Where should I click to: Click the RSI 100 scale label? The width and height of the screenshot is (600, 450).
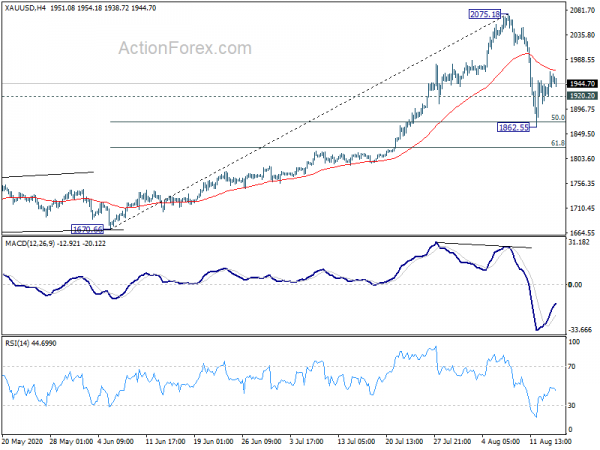point(574,342)
